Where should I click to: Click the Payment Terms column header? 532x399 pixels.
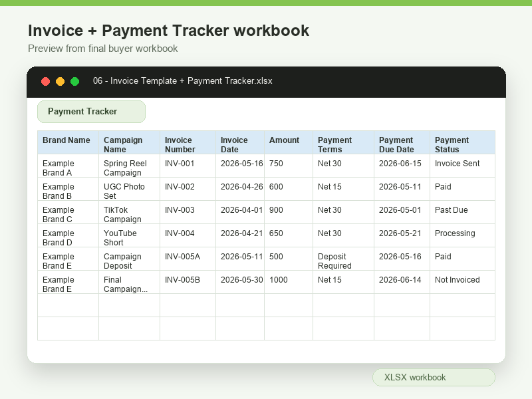343,142
